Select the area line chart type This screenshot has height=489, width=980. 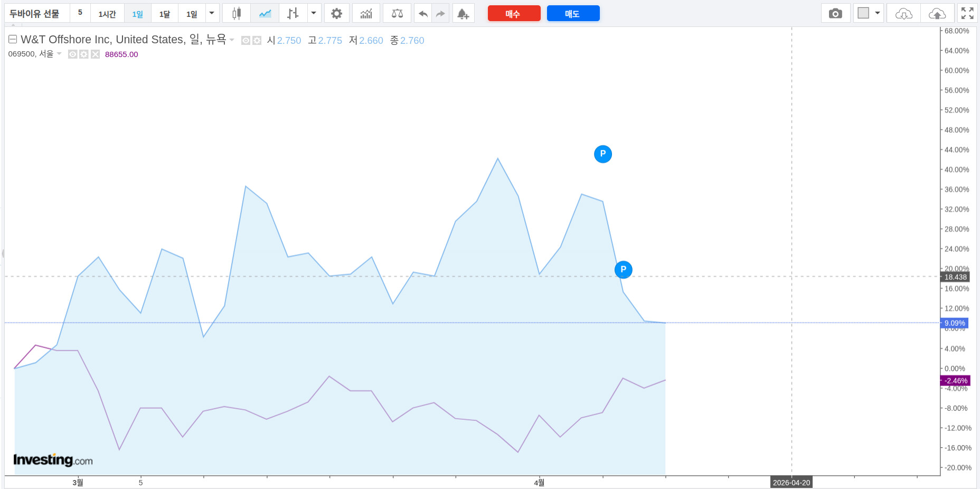[x=265, y=14]
